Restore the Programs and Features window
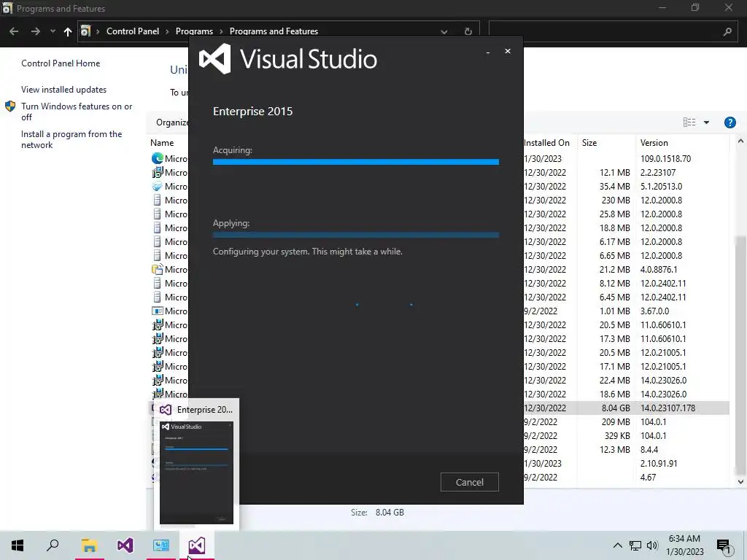 tap(695, 7)
